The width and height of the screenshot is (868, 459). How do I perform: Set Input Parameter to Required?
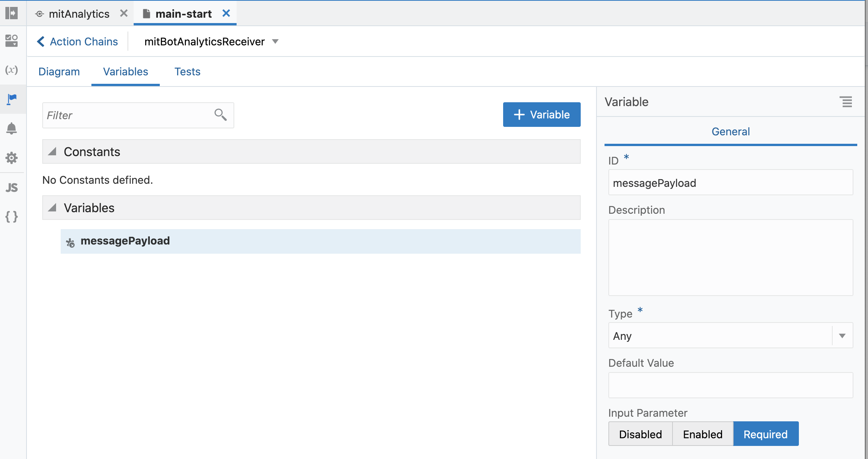(x=765, y=434)
